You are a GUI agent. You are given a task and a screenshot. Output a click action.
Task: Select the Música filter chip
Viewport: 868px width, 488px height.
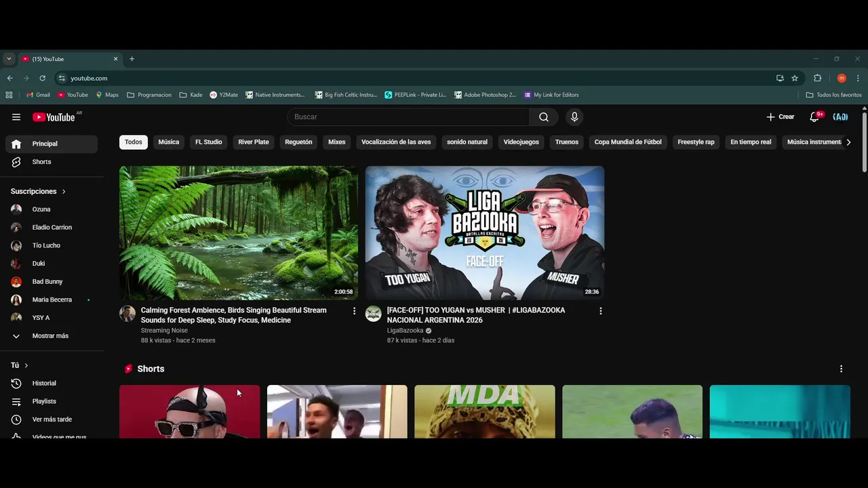pyautogui.click(x=169, y=142)
